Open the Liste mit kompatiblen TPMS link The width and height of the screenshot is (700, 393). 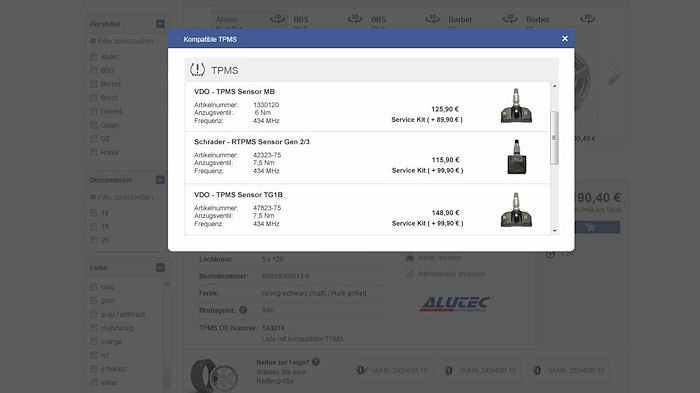tap(302, 339)
